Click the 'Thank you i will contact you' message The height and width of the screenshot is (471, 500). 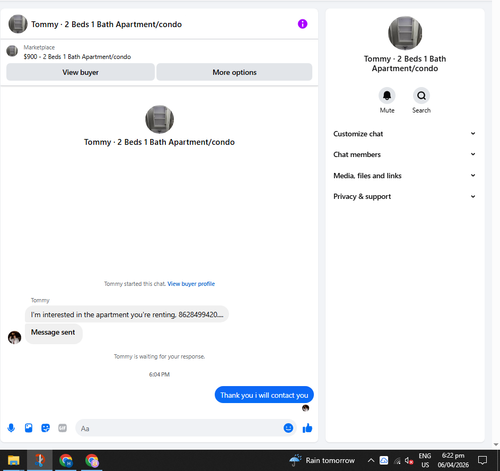tap(264, 395)
